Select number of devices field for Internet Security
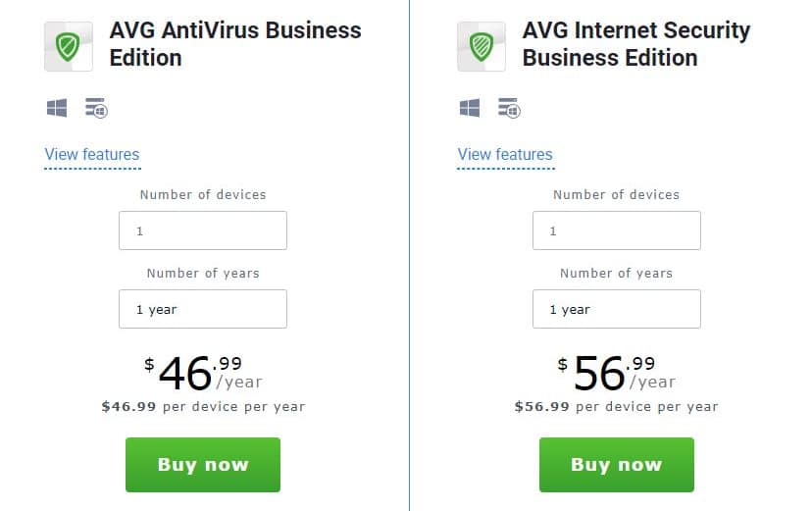The width and height of the screenshot is (812, 511). (616, 230)
